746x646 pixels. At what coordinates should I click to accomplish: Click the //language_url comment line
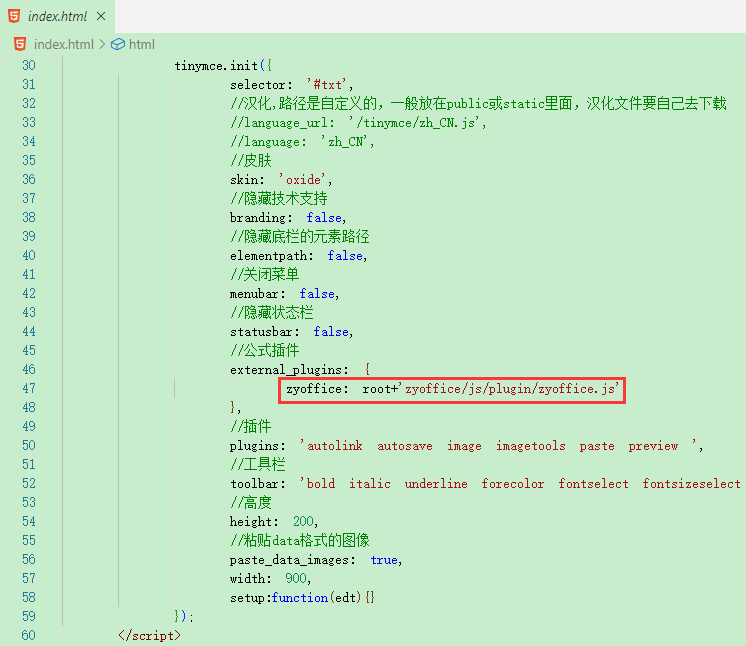point(358,123)
